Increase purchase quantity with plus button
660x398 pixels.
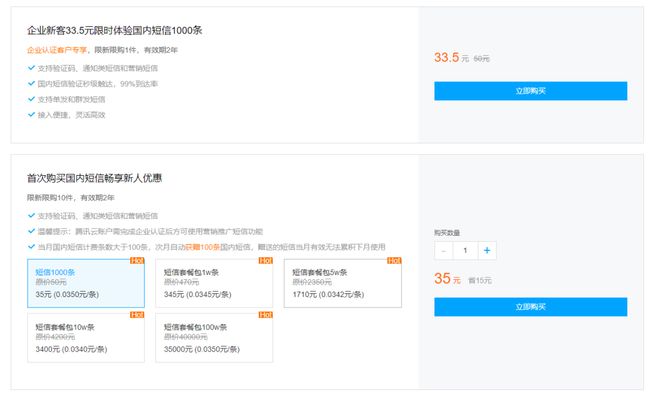click(x=487, y=250)
